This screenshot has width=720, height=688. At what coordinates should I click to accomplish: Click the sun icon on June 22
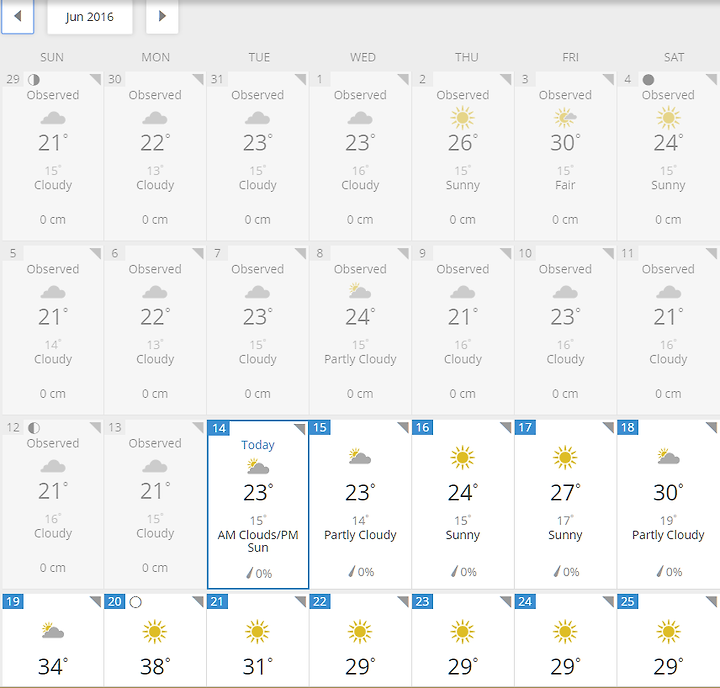click(360, 632)
